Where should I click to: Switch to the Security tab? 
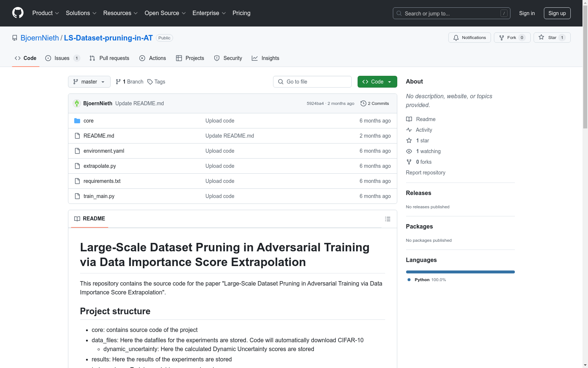pyautogui.click(x=228, y=58)
